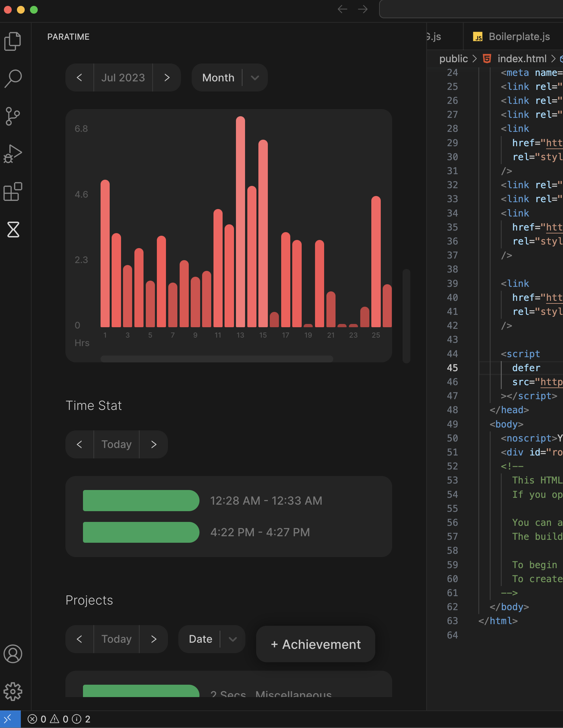
Task: Open the Date sort dropdown in Projects
Action: (212, 639)
